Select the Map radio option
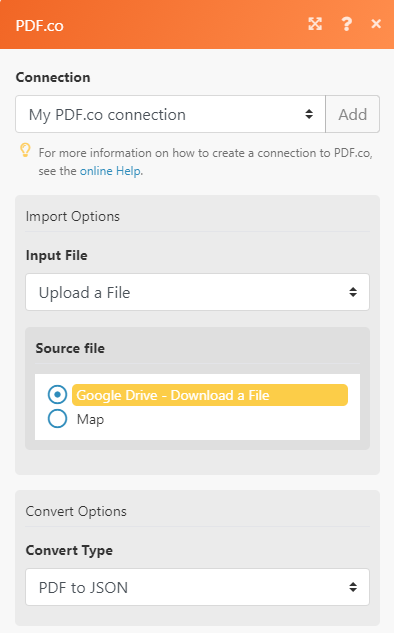395x633 pixels. [57, 419]
